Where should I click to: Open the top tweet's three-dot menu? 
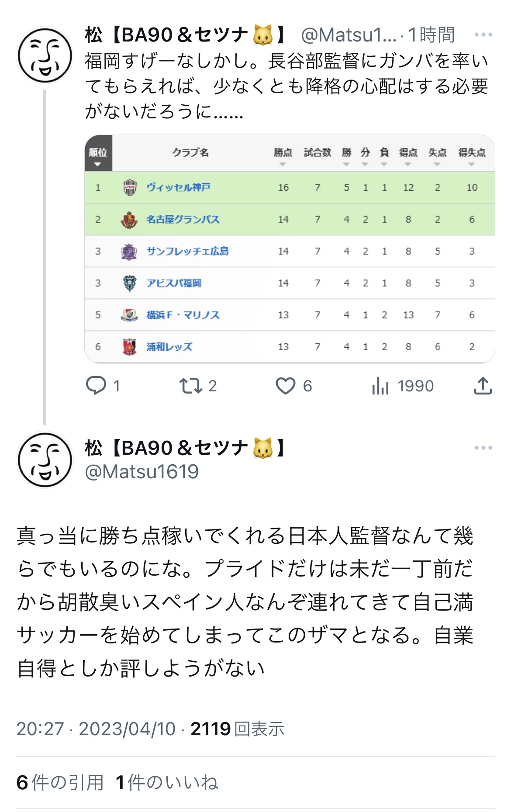coord(483,35)
